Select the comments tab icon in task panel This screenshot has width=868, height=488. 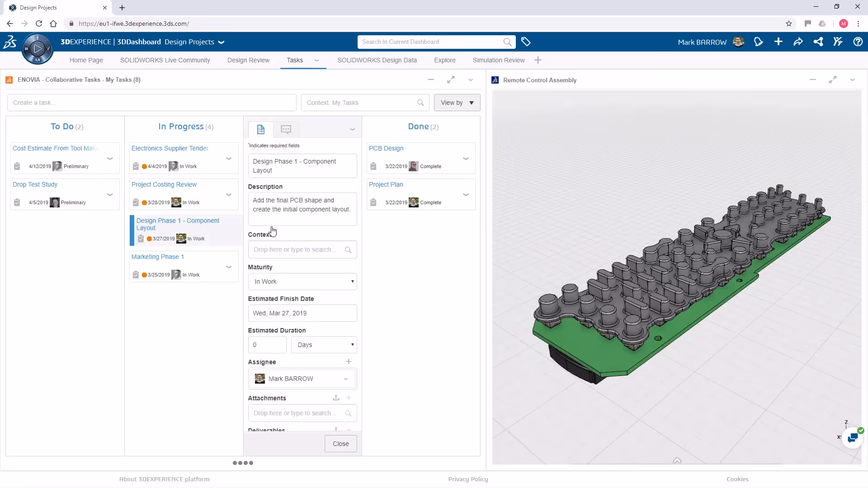click(286, 130)
